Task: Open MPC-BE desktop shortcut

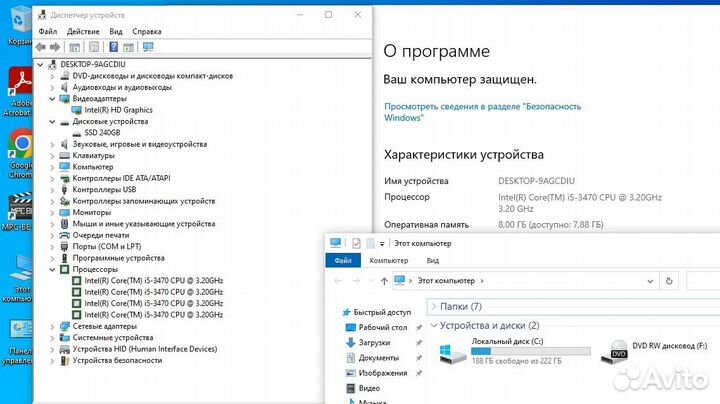Action: 18,210
